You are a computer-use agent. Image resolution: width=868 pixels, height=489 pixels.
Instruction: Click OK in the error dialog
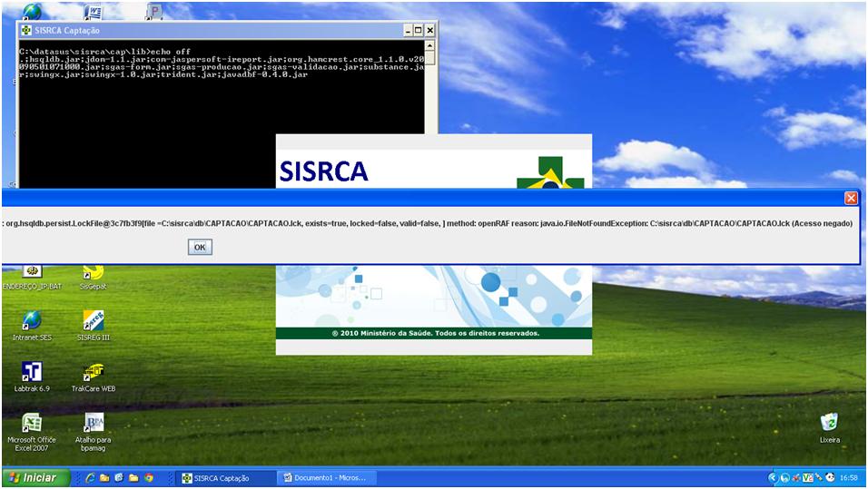200,248
